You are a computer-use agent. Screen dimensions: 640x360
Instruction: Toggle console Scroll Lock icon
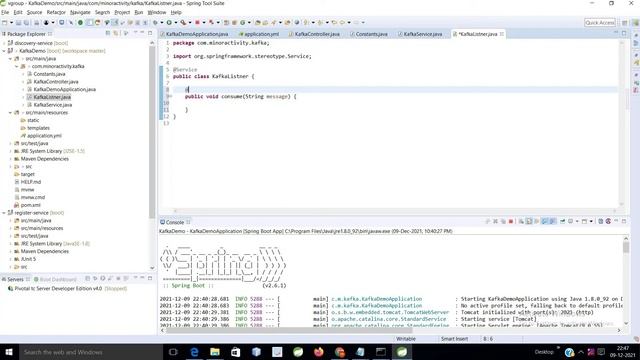(x=529, y=221)
